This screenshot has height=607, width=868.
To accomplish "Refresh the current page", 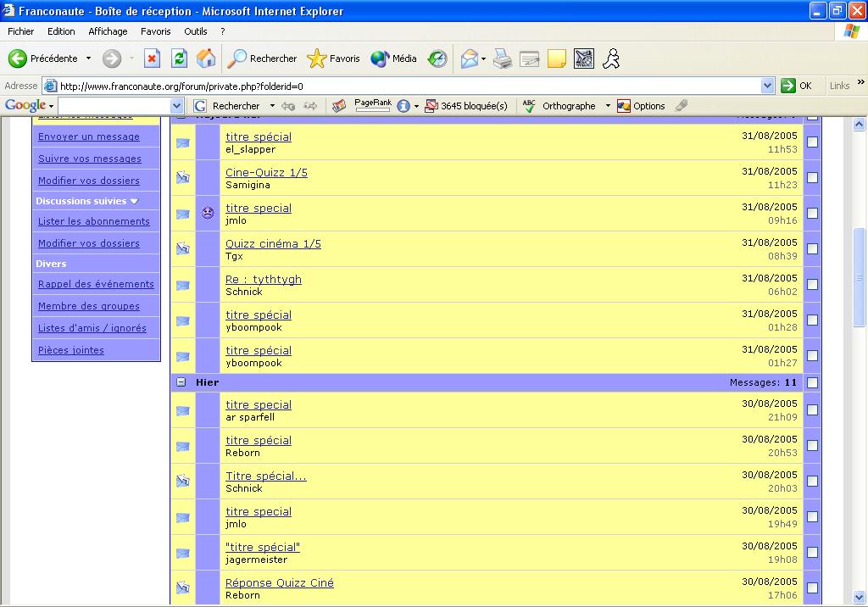I will click(179, 58).
